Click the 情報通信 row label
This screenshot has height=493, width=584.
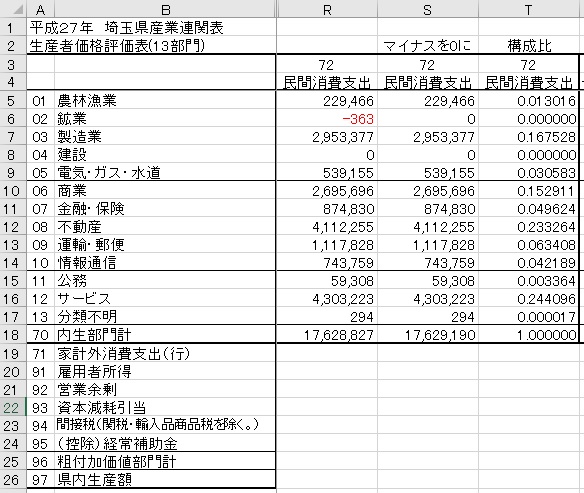87,263
